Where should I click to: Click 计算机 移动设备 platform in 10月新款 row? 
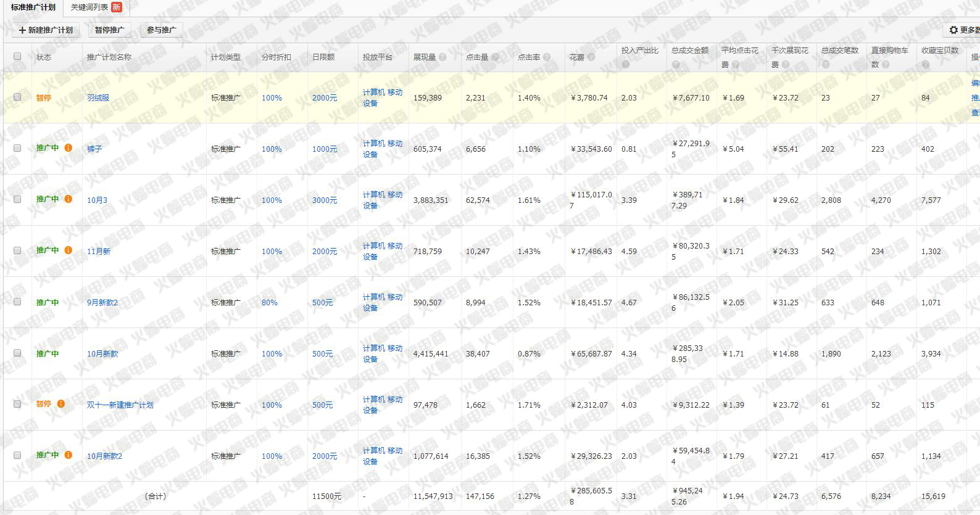(x=383, y=353)
